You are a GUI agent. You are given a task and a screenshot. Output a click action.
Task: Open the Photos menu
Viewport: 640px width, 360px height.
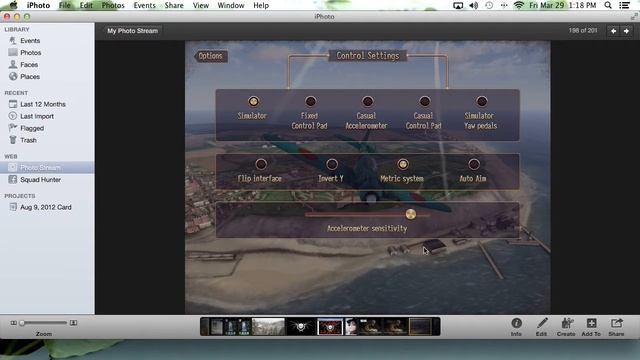point(113,5)
